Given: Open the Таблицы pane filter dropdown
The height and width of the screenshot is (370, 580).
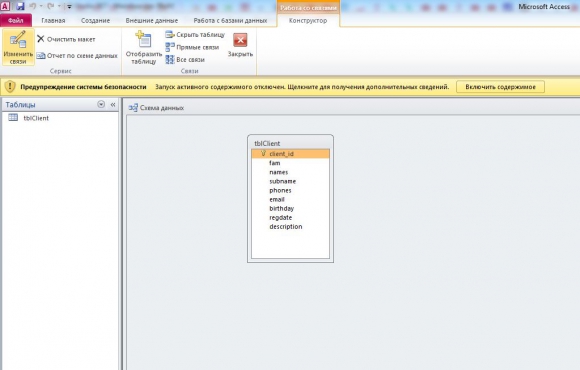Looking at the screenshot, I should [101, 104].
